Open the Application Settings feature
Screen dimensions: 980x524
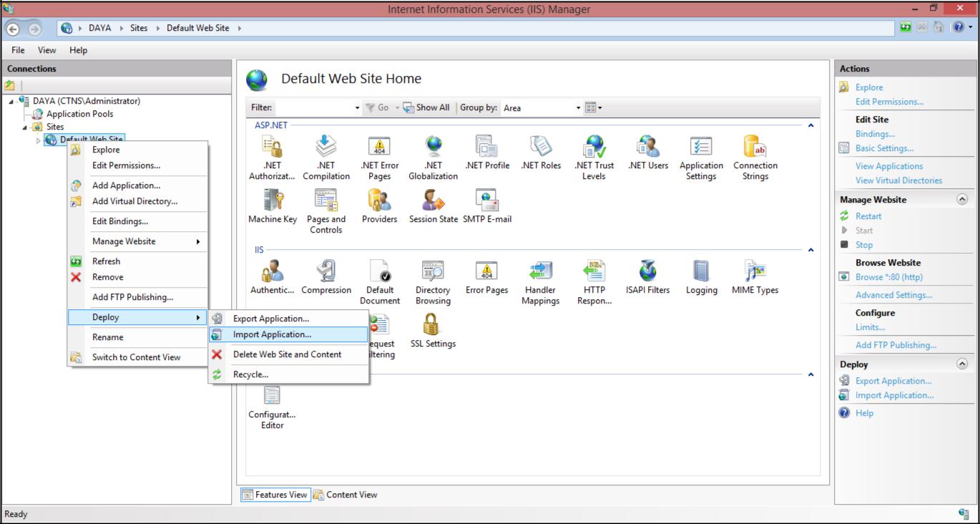701,158
